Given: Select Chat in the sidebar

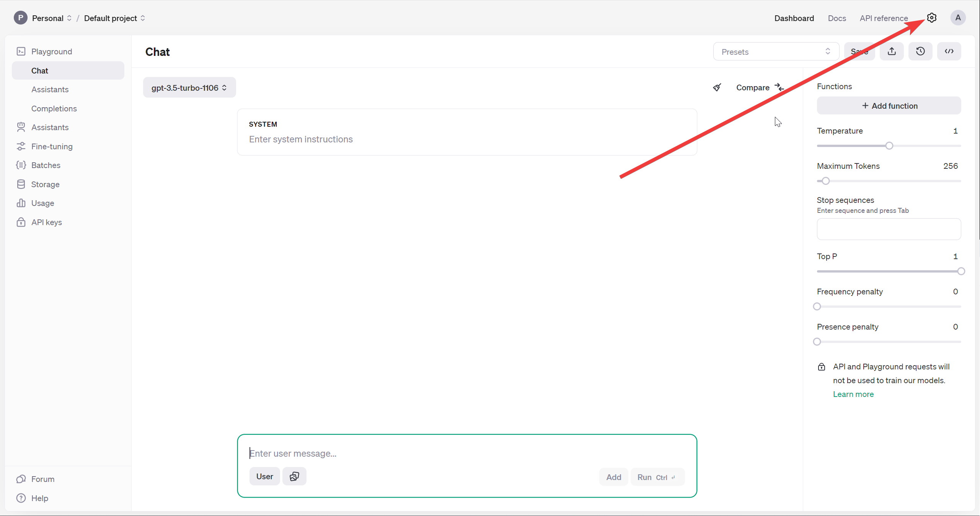Looking at the screenshot, I should (68, 70).
